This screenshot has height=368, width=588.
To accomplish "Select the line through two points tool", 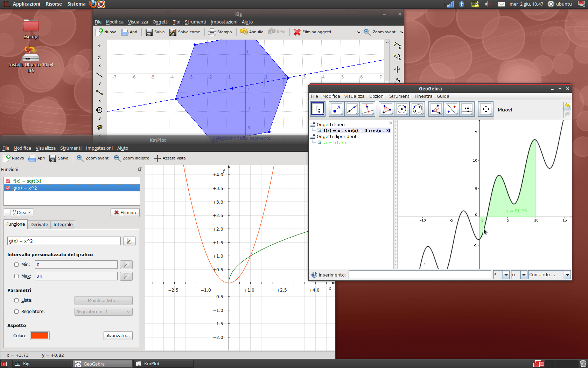I will click(352, 109).
